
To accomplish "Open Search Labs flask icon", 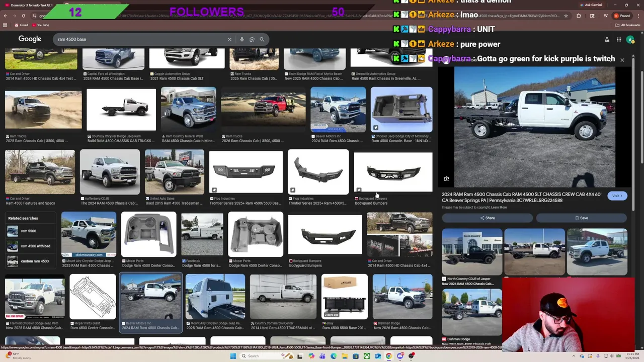I will tap(607, 39).
